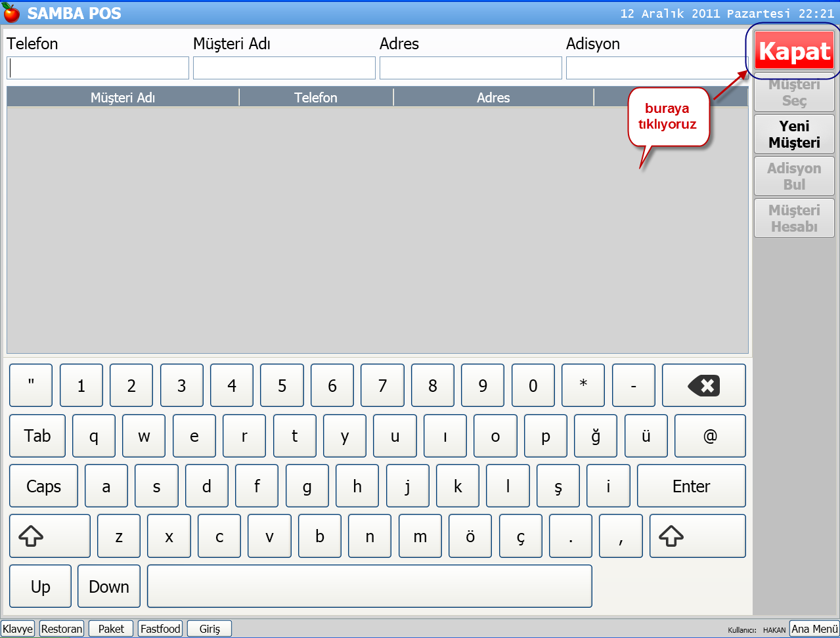Tap the number 0 key
This screenshot has height=638, width=840.
click(533, 385)
